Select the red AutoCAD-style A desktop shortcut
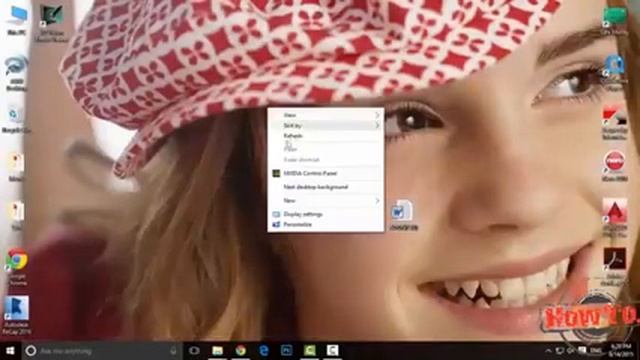 [615, 217]
